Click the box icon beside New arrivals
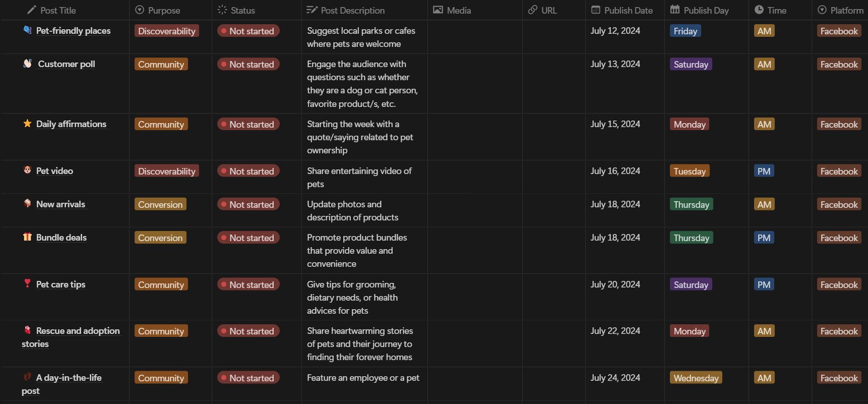The height and width of the screenshot is (404, 868). pos(27,204)
